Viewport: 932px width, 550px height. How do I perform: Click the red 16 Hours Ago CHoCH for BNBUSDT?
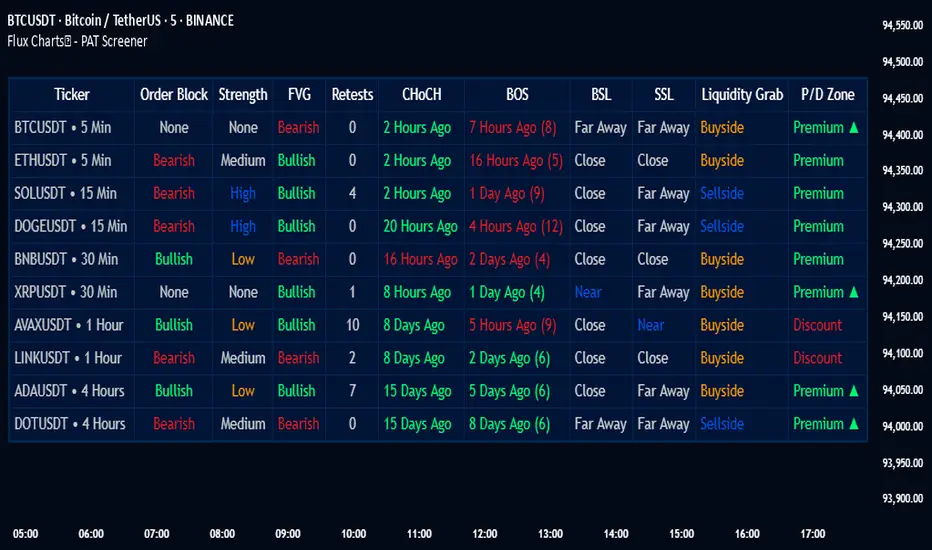tap(420, 259)
